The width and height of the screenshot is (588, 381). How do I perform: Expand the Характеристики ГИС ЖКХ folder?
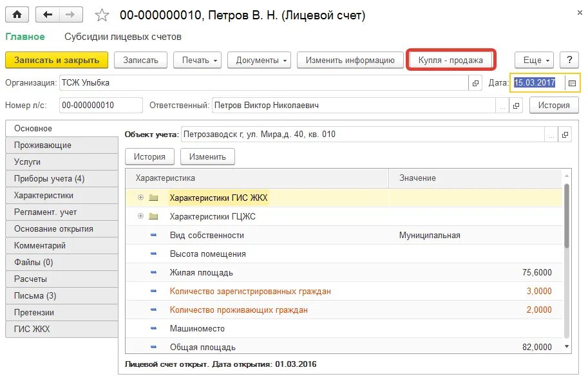140,198
